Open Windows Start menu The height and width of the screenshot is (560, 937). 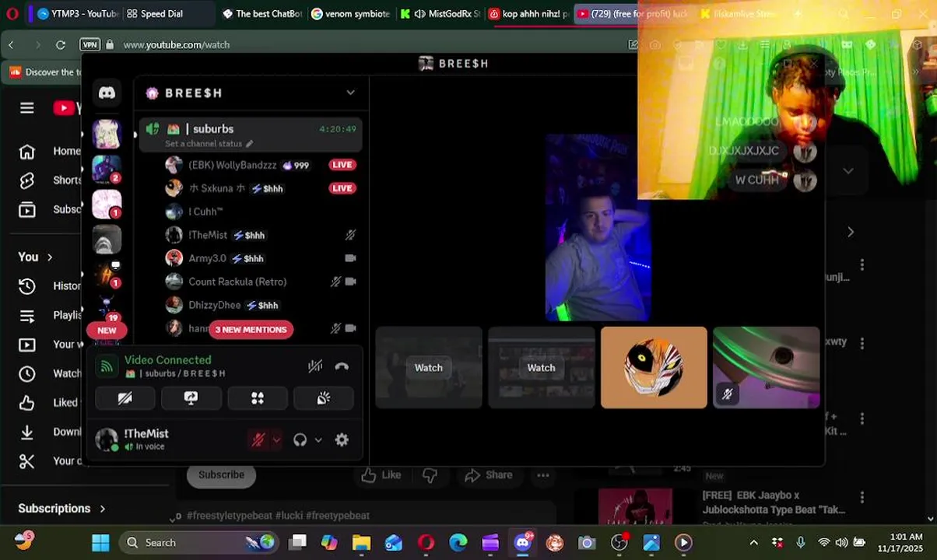point(100,542)
